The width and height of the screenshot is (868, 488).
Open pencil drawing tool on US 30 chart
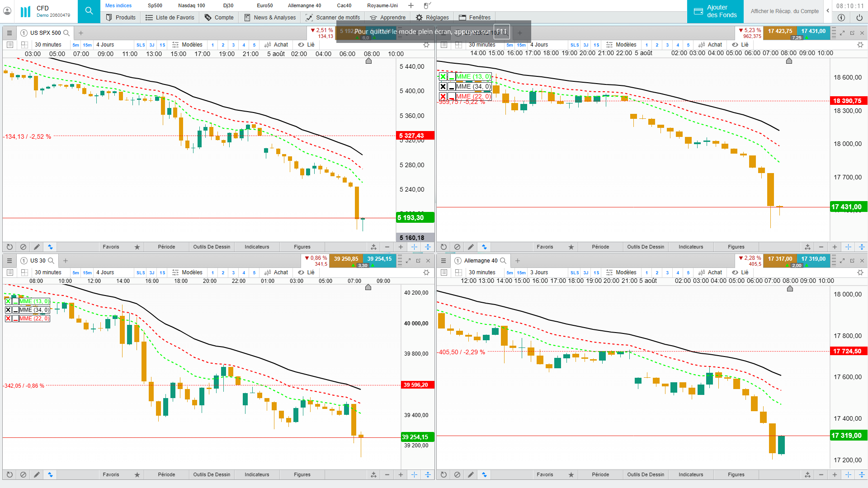click(x=37, y=475)
